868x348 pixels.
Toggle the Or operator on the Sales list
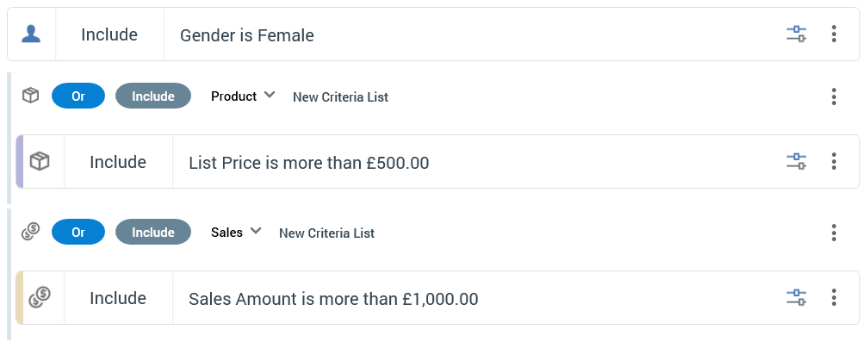pos(78,233)
